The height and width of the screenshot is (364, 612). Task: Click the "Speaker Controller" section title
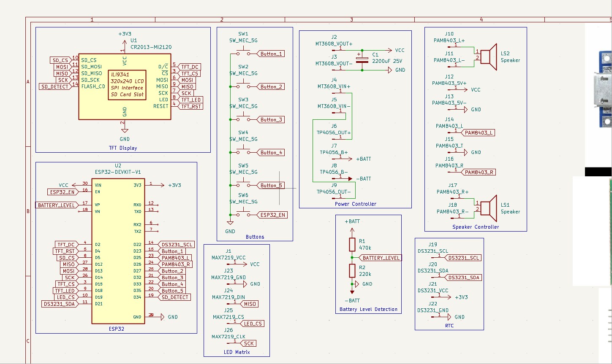click(476, 227)
